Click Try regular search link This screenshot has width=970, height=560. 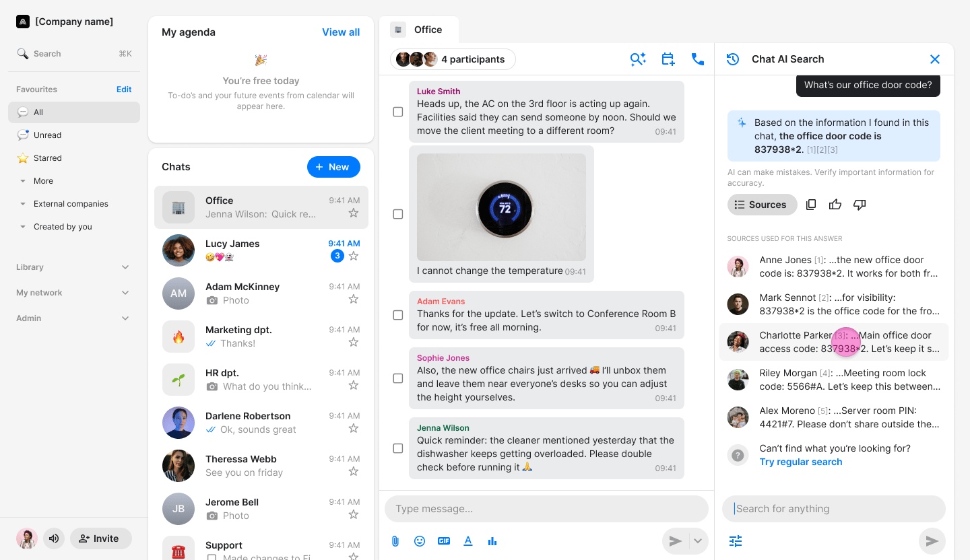pyautogui.click(x=801, y=462)
